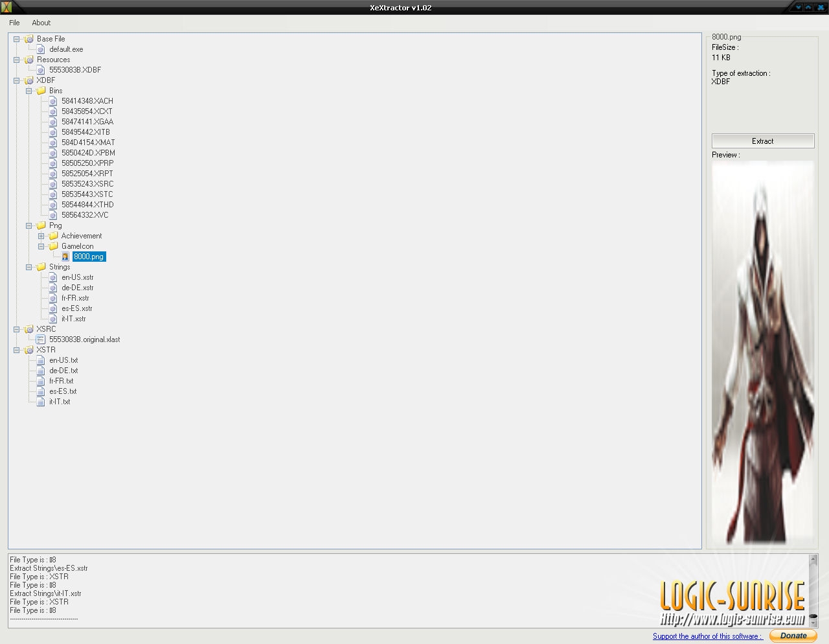Select the fr-FR.xstr strings file
This screenshot has height=644, width=829.
coord(75,298)
